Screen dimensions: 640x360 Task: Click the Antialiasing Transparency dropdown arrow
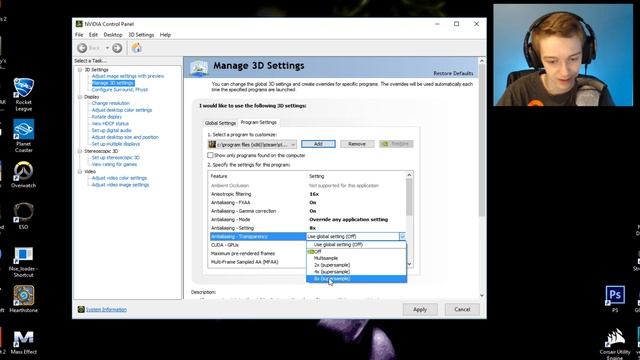click(402, 236)
